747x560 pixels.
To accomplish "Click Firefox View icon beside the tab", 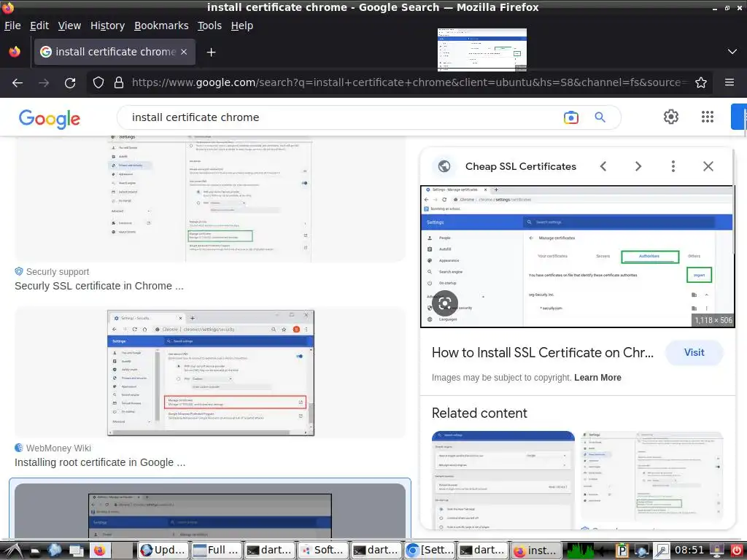I will tap(15, 52).
